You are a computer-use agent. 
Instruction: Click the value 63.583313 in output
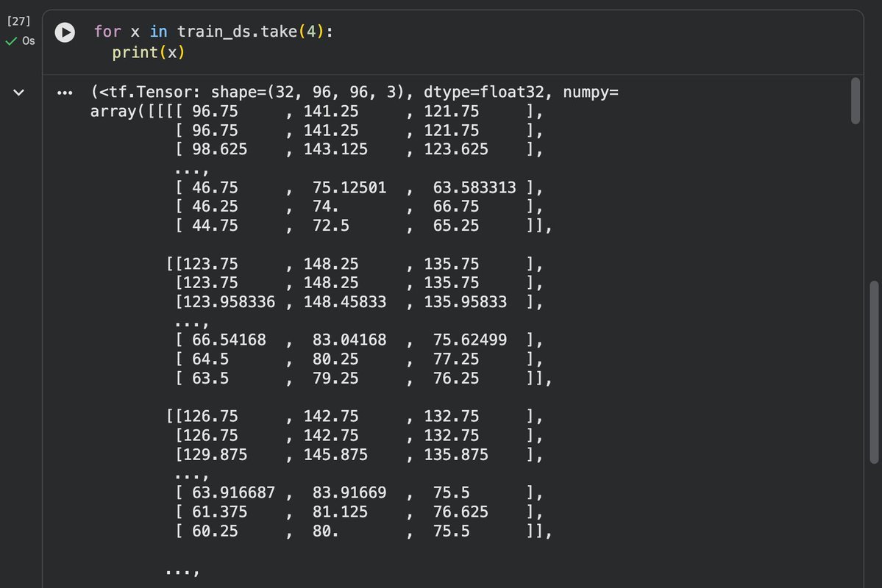(474, 187)
